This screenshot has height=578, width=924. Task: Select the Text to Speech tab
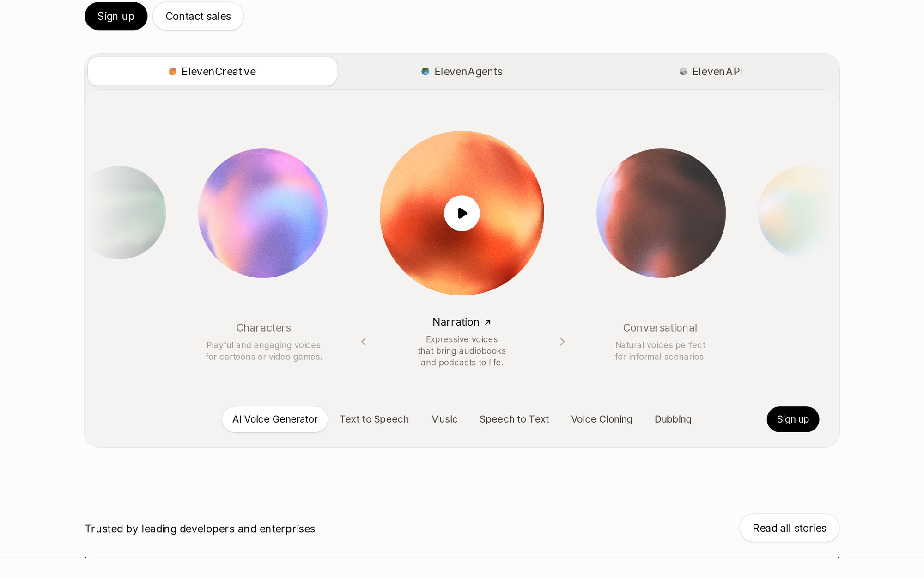(374, 419)
